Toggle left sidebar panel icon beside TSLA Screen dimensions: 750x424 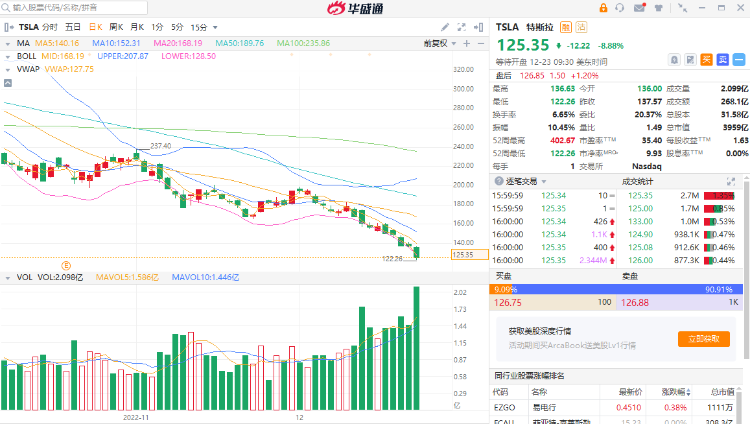(9, 27)
